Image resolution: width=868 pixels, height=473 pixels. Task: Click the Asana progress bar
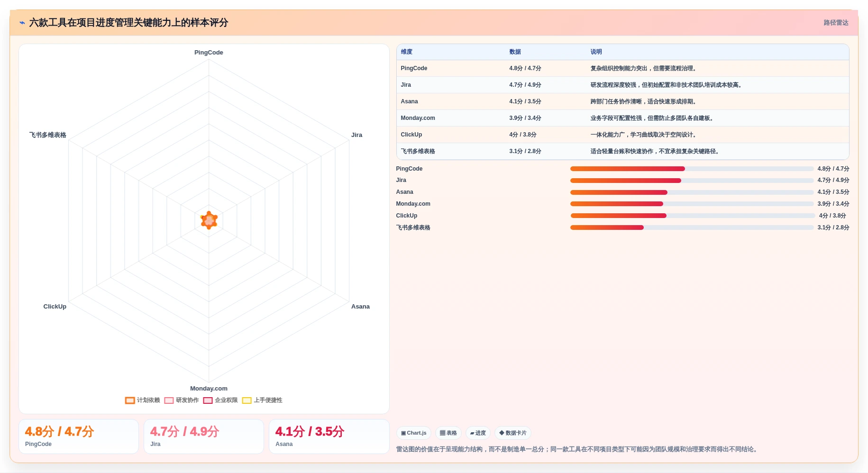[692, 192]
